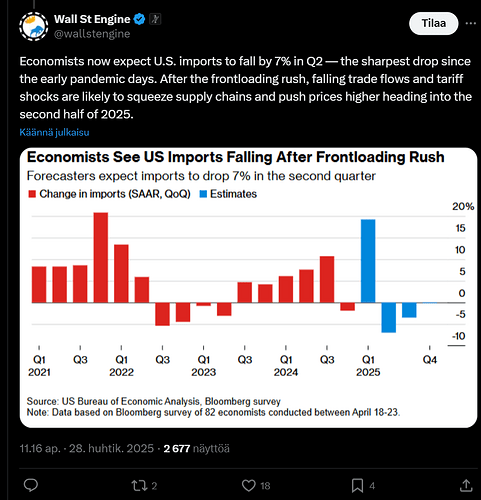Click the Wall St Engine display name
The height and width of the screenshot is (500, 481).
(92, 19)
